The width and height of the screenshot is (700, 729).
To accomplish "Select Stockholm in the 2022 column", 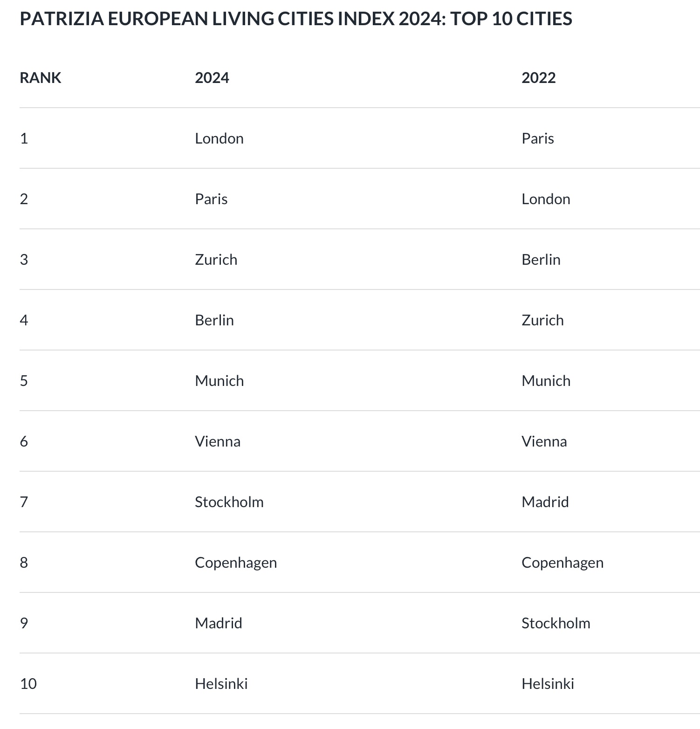I will pyautogui.click(x=556, y=623).
